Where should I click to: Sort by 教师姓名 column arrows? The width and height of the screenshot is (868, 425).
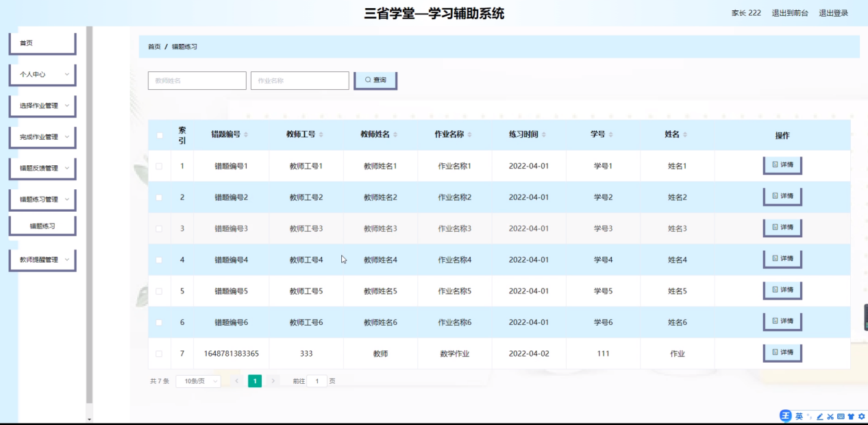(x=395, y=135)
